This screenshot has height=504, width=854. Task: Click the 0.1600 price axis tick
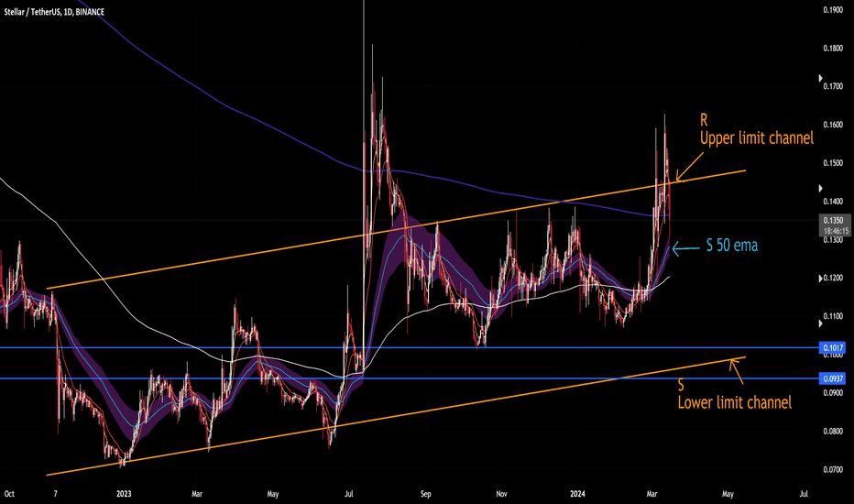click(x=833, y=125)
